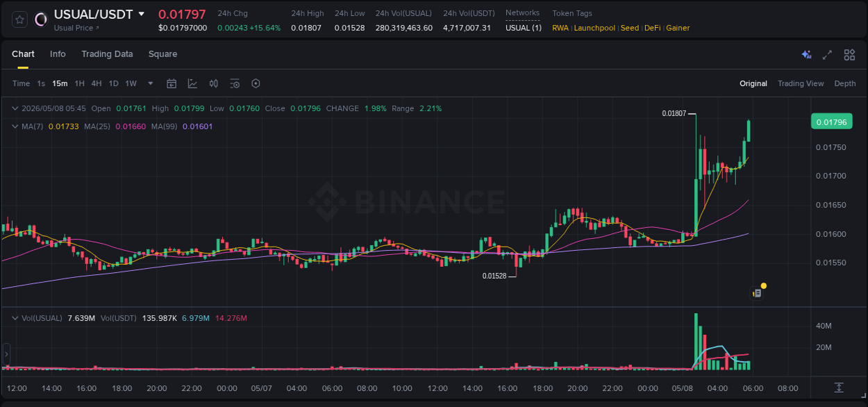Collapse the Vol(USUAL) indicator chevron
This screenshot has height=407, width=868.
(x=15, y=318)
